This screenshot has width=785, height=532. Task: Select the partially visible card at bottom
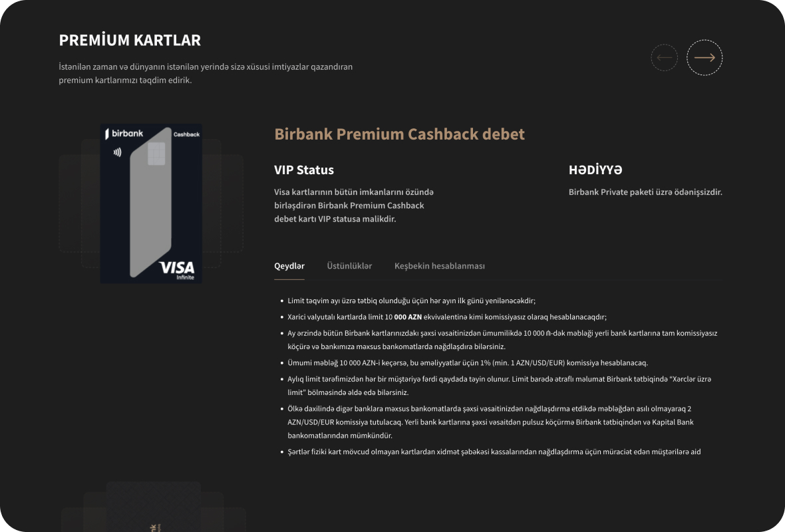tap(153, 512)
